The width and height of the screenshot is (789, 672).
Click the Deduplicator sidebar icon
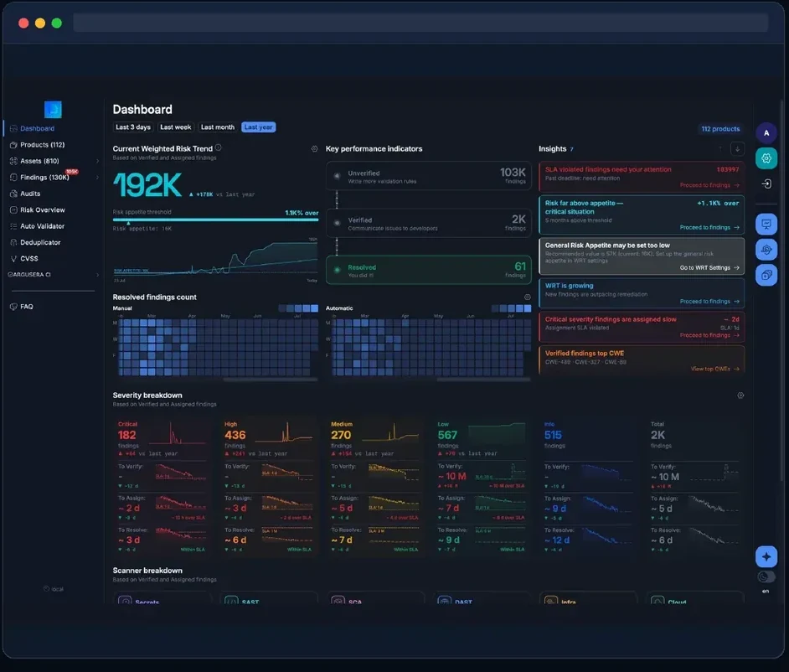pyautogui.click(x=13, y=242)
